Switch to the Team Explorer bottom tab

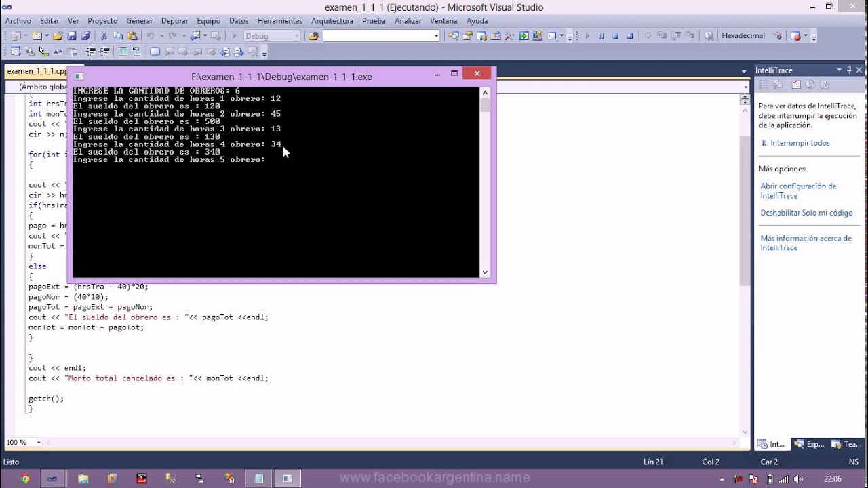pyautogui.click(x=845, y=445)
